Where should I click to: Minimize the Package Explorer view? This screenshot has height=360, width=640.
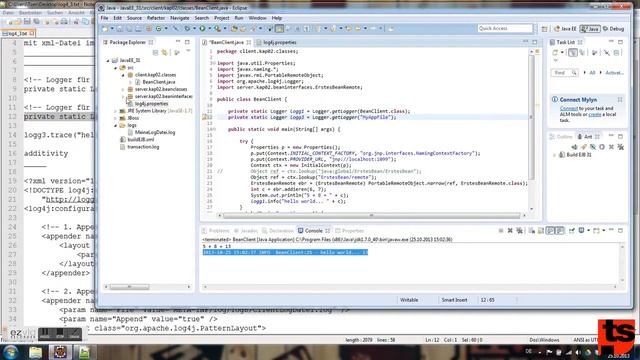point(178,42)
